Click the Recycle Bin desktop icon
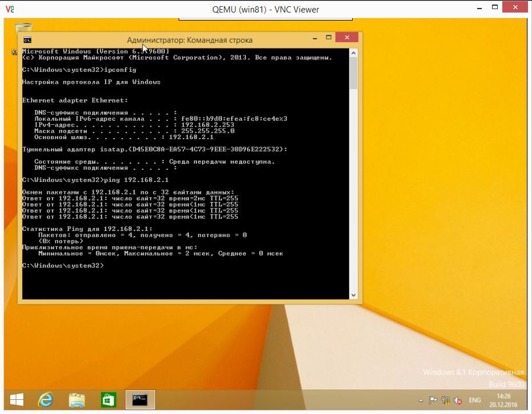 [x=23, y=28]
